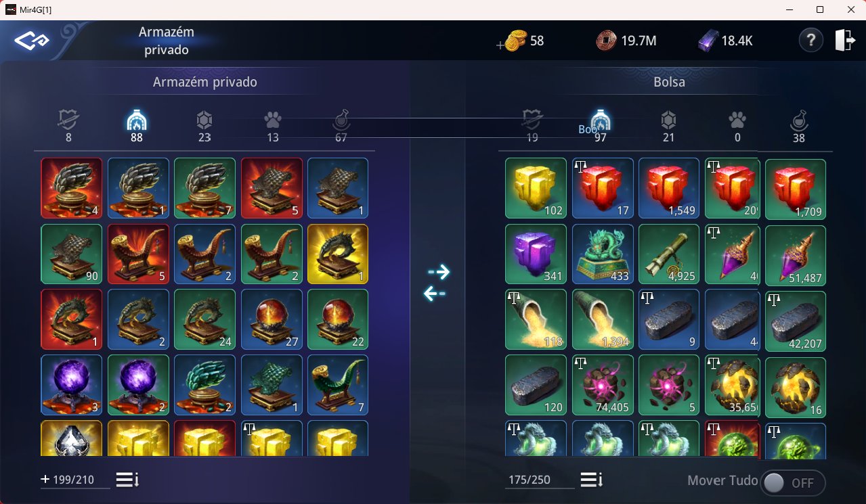
Task: Select bag potion tab showing 38
Action: tap(799, 127)
